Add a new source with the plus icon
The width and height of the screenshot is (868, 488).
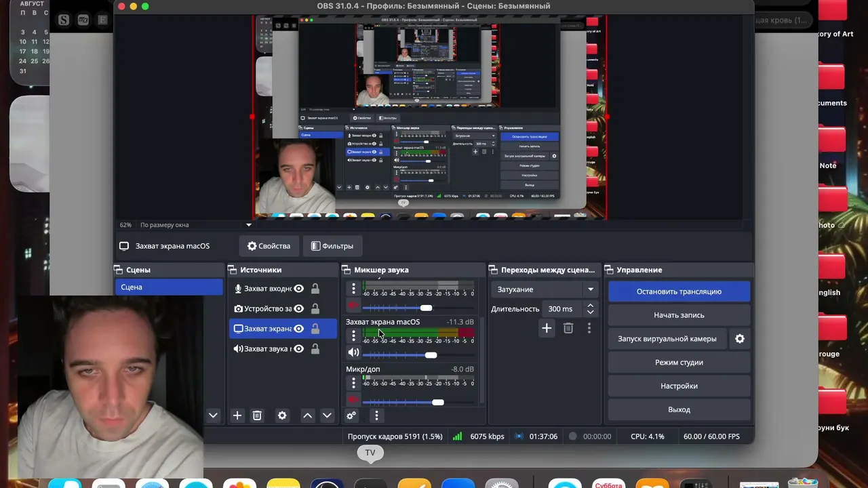click(237, 415)
